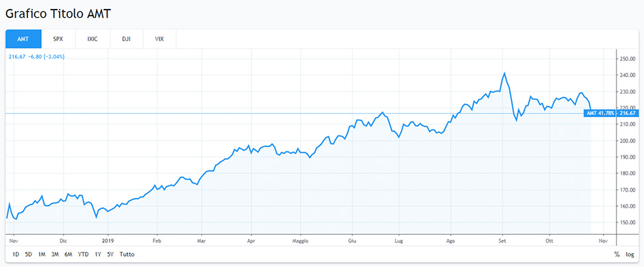Click the Feb time axis label
Viewport: 644px width, 267px height.
click(x=156, y=241)
